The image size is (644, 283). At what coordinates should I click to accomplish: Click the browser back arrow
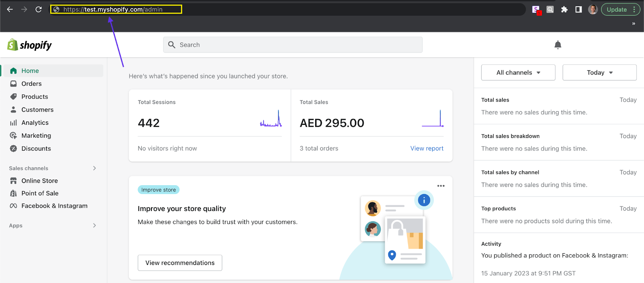[10, 9]
